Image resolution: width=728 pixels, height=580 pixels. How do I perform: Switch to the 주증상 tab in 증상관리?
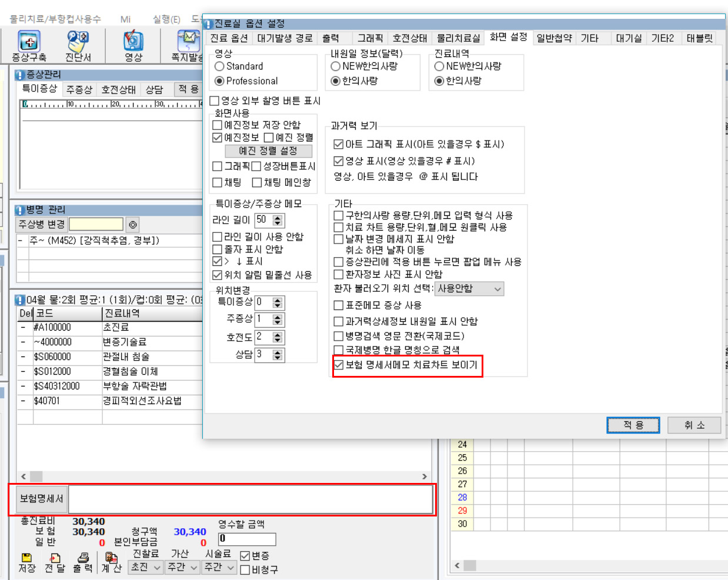pyautogui.click(x=79, y=89)
